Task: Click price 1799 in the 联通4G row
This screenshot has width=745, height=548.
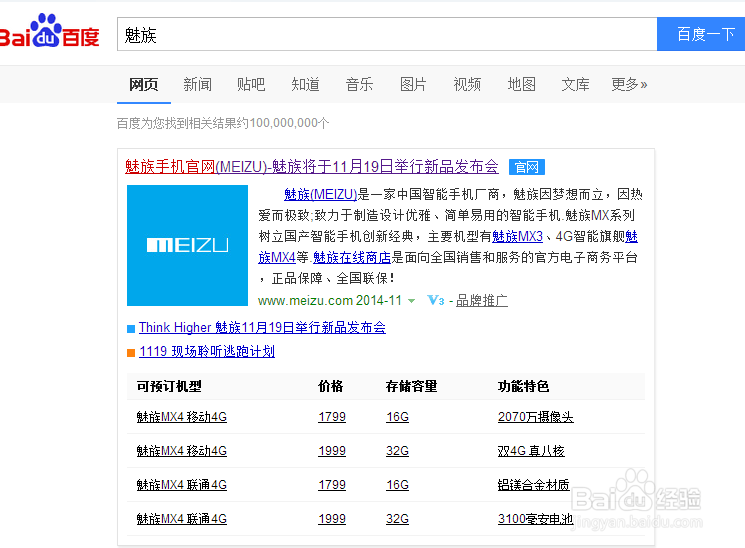Action: point(332,485)
